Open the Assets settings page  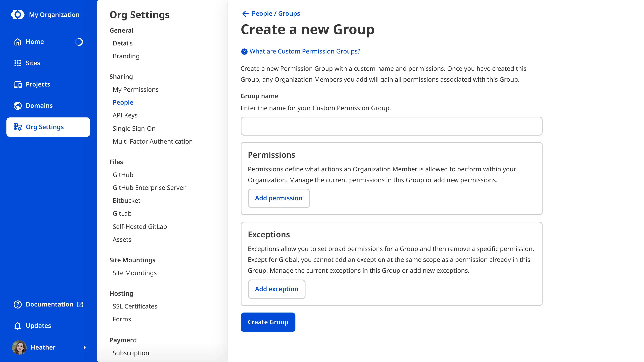(122, 240)
